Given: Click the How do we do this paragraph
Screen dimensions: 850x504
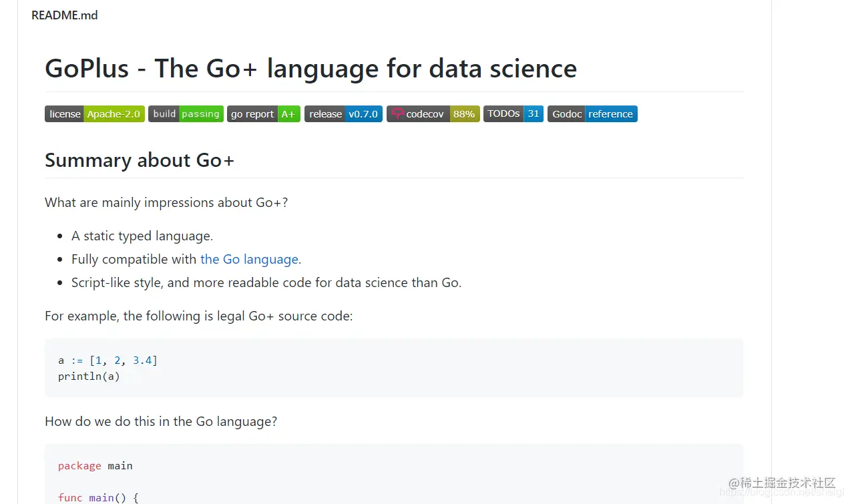Looking at the screenshot, I should 161,421.
